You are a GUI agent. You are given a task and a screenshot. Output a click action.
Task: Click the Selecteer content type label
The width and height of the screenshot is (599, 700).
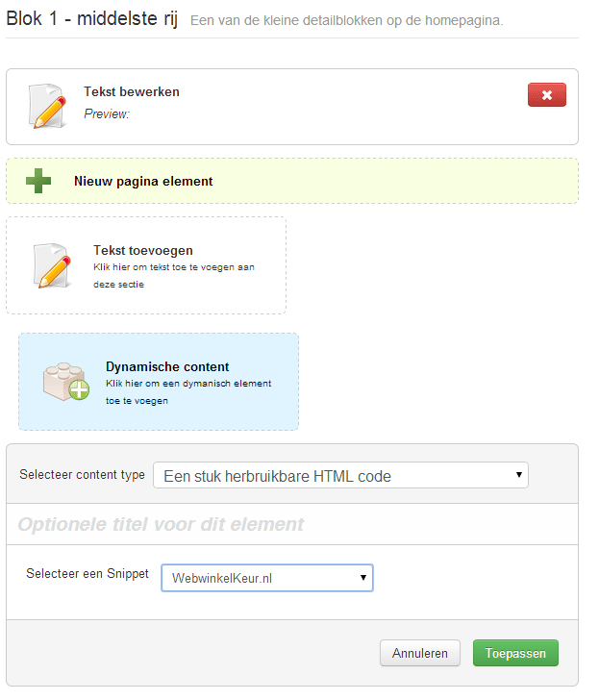click(x=83, y=475)
